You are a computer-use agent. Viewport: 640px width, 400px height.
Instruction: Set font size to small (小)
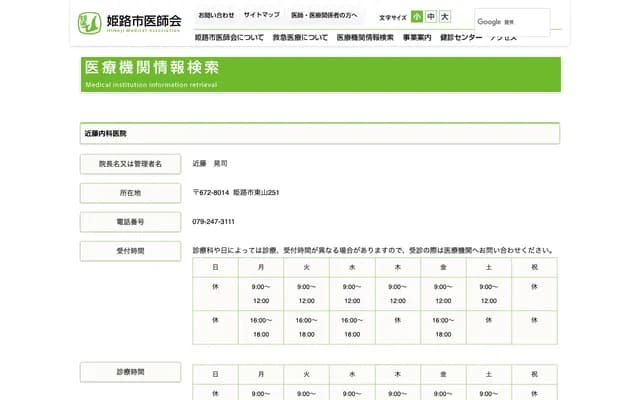coord(417,17)
